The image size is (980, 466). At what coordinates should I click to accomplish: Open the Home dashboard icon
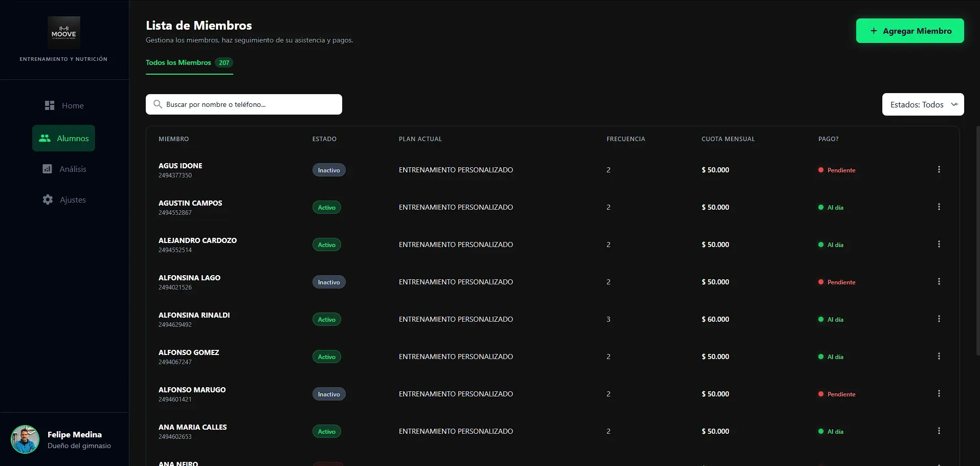coord(50,105)
